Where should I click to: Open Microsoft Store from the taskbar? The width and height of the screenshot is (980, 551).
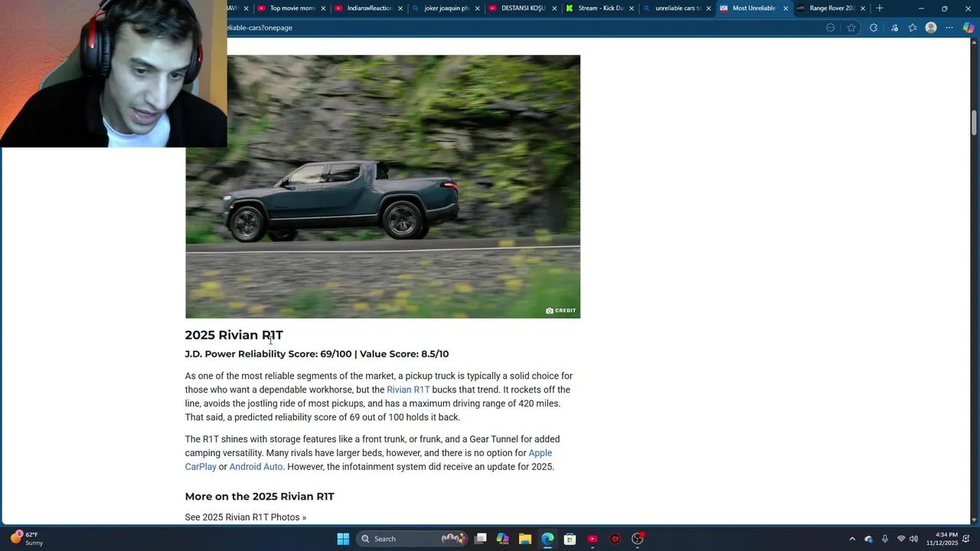[x=570, y=539]
